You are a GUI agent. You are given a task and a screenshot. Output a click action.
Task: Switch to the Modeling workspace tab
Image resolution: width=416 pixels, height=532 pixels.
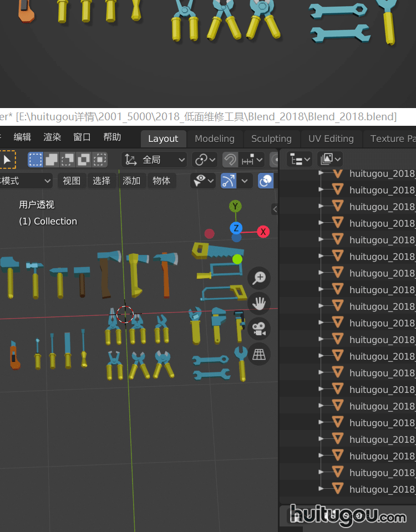click(x=215, y=139)
